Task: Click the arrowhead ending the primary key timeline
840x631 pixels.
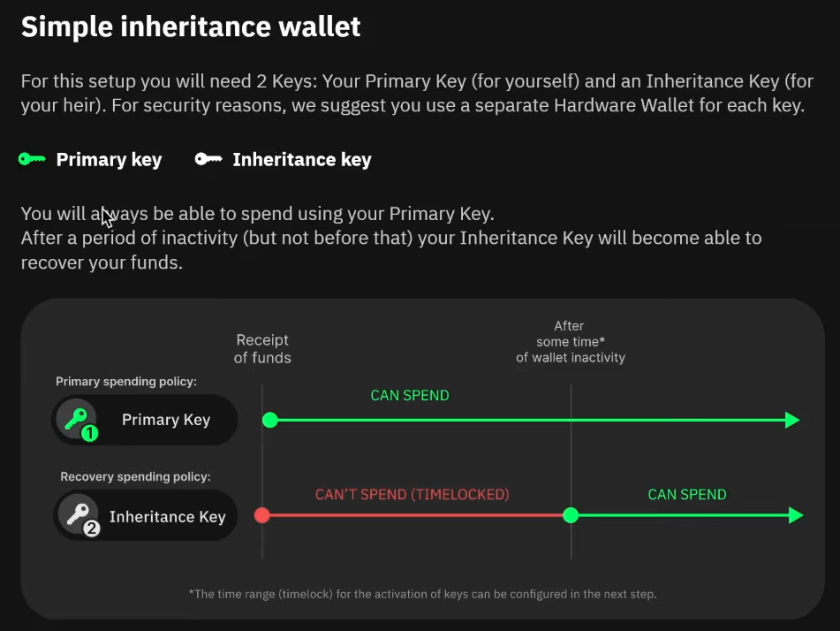Action: 792,420
